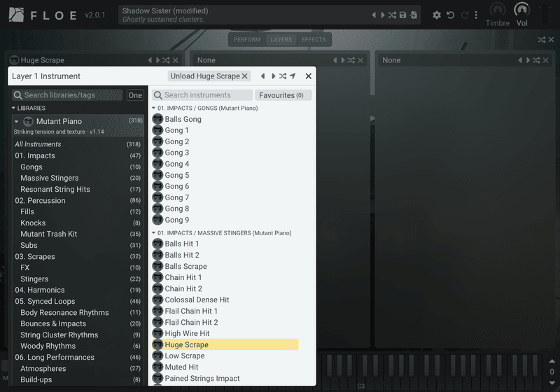Jump to selected instrument arrow icon
The height and width of the screenshot is (392, 560).
(293, 76)
